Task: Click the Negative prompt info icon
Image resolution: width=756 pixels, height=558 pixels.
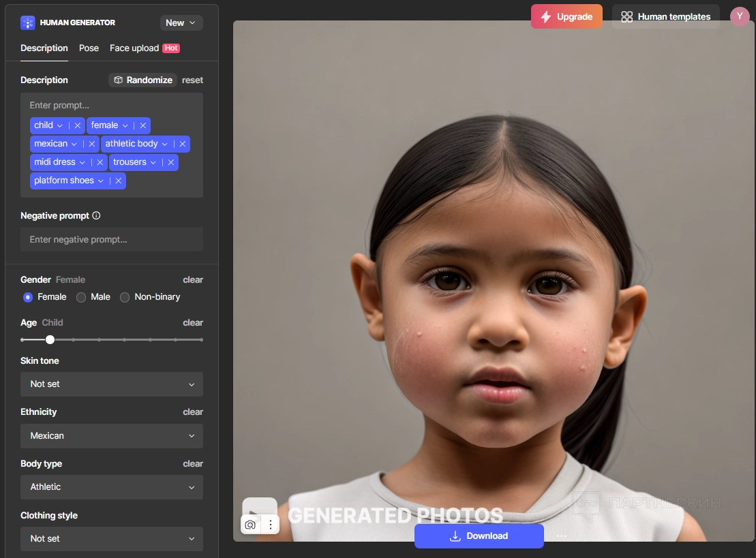Action: pyautogui.click(x=96, y=216)
